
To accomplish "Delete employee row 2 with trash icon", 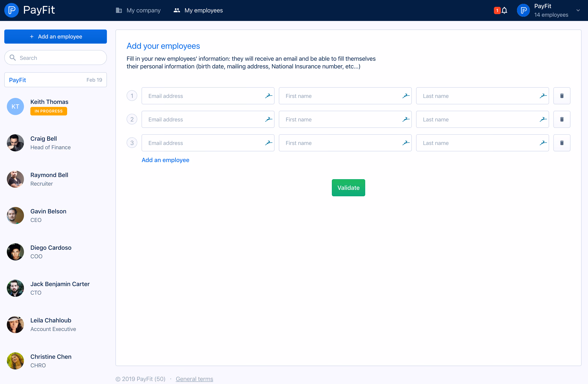I will (x=562, y=119).
